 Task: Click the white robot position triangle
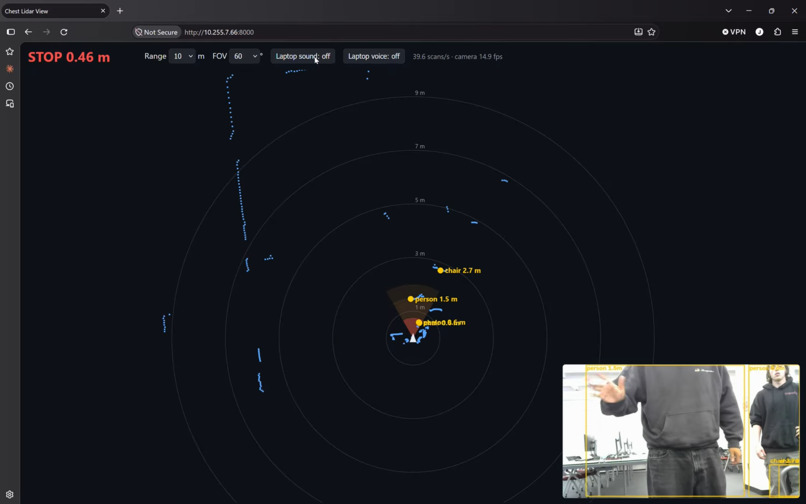click(x=413, y=338)
